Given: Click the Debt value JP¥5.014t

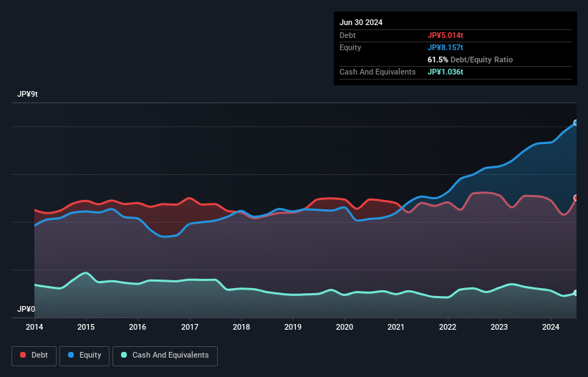Looking at the screenshot, I should (x=445, y=35).
